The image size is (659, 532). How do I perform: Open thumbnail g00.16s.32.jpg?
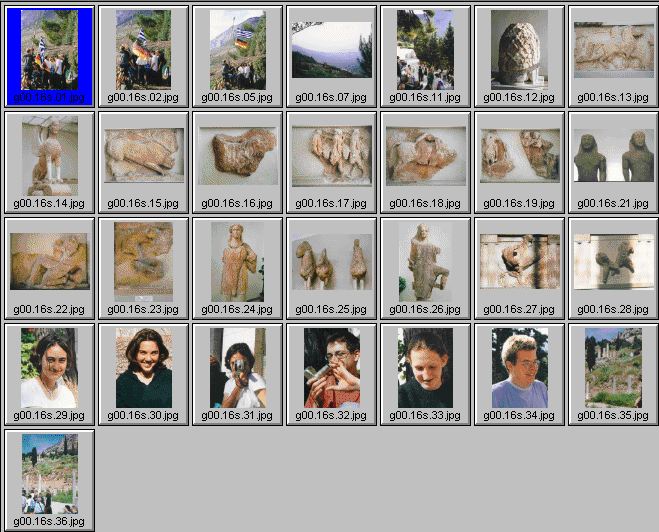(x=331, y=369)
